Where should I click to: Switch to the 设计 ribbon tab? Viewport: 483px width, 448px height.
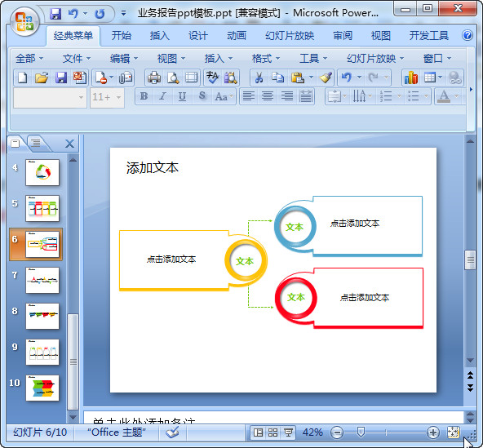[x=197, y=36]
